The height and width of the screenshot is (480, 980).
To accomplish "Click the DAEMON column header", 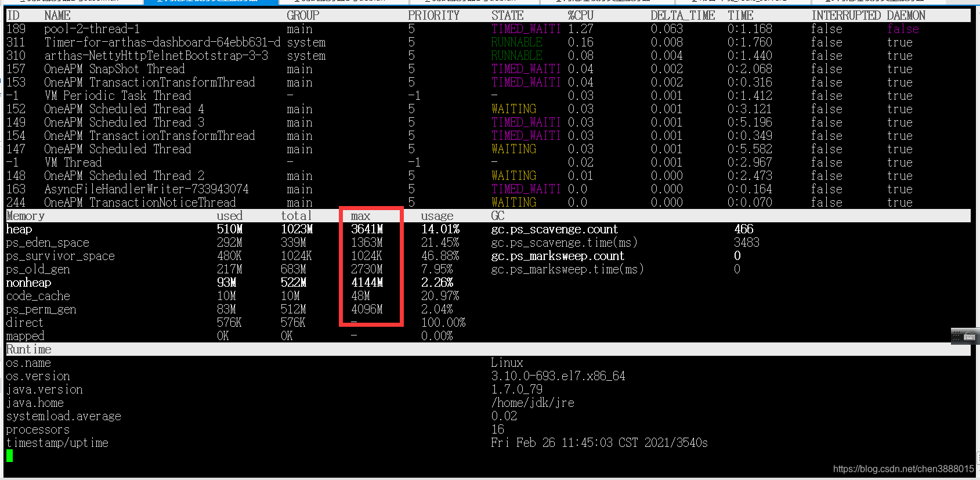I will [x=906, y=16].
